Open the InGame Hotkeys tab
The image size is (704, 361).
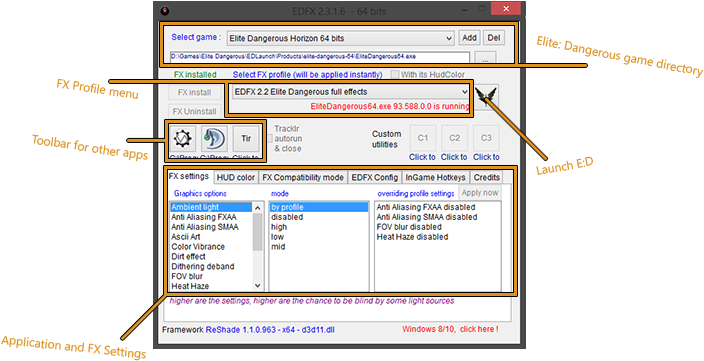click(436, 178)
